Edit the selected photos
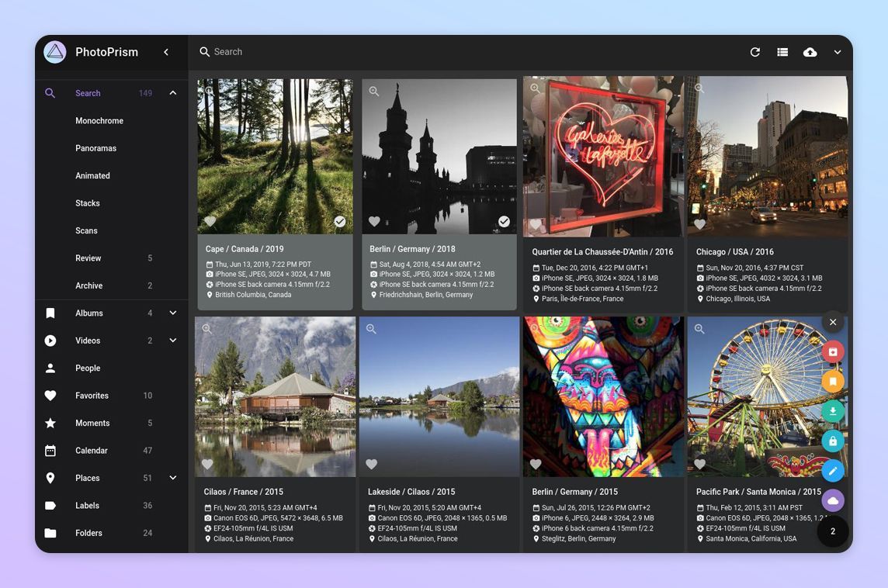 (833, 470)
